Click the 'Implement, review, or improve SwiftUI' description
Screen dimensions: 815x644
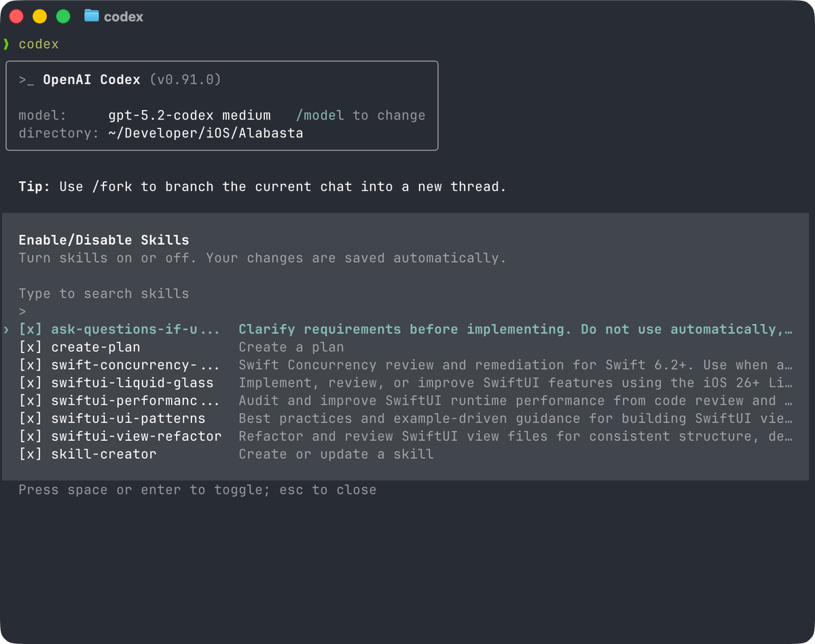coord(515,383)
